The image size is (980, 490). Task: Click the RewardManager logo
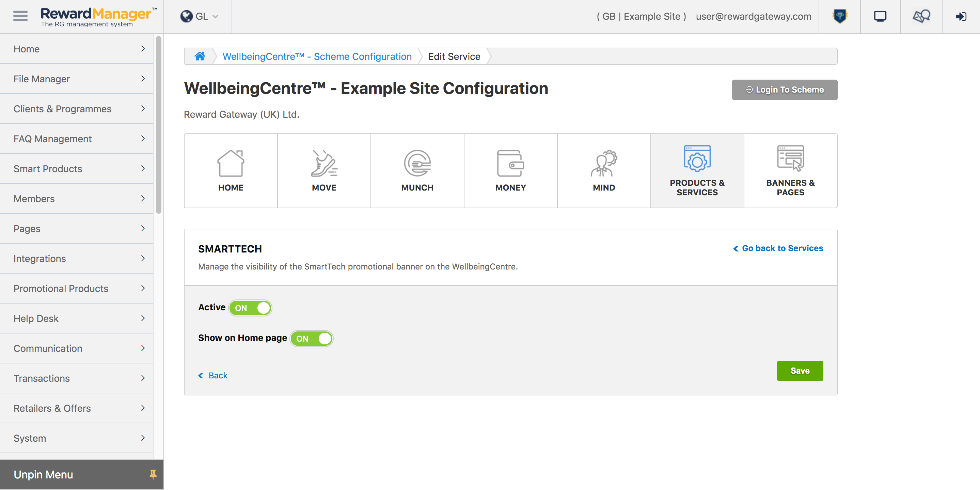coord(98,17)
